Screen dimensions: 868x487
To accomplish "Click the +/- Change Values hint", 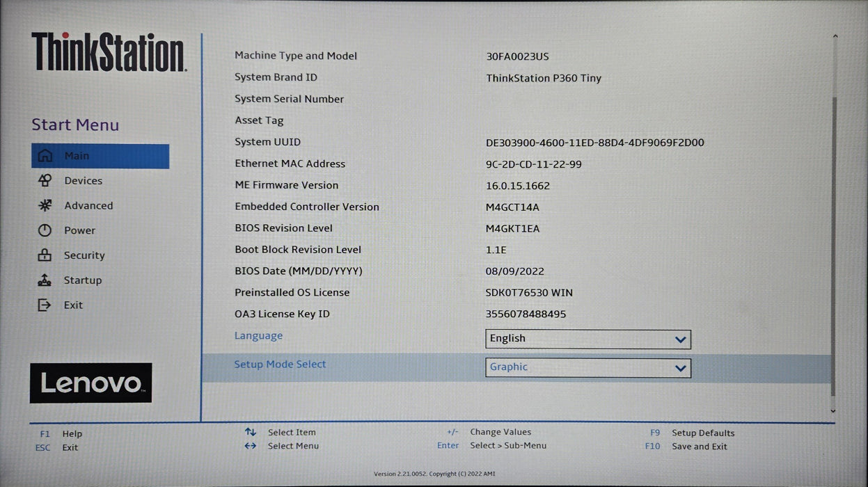I will pyautogui.click(x=489, y=432).
